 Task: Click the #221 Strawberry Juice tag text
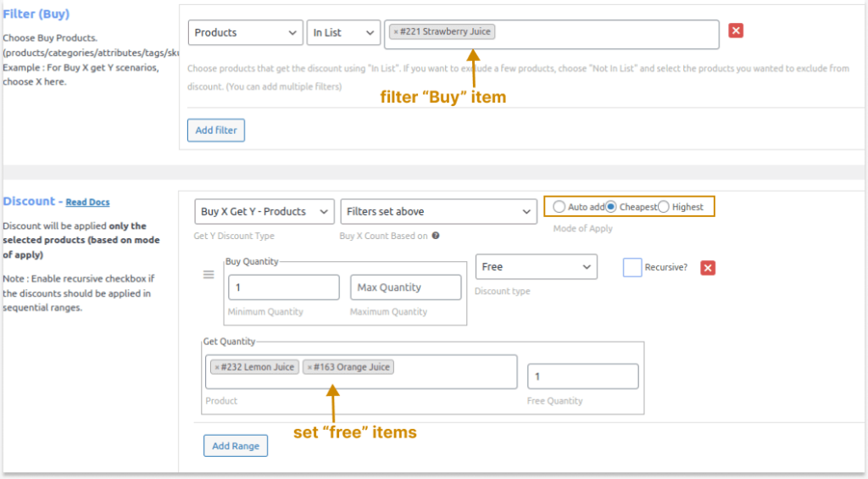(445, 31)
